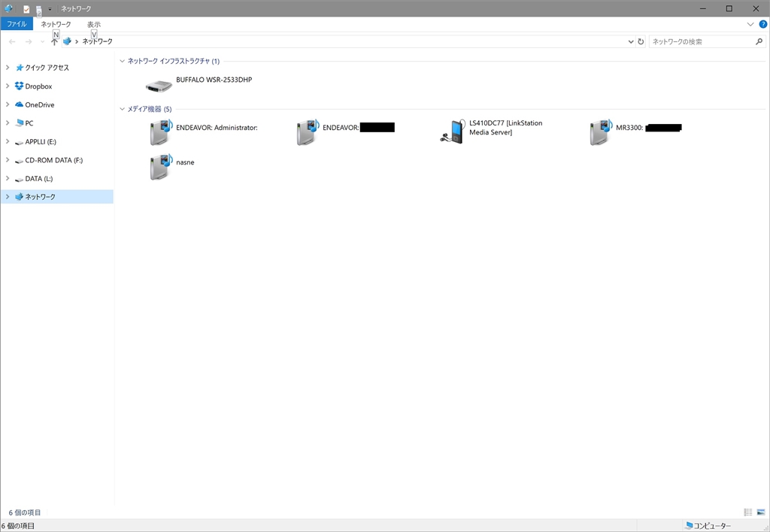The image size is (770, 532).
Task: Click the APPLI (E:) drive icon
Action: tap(19, 142)
